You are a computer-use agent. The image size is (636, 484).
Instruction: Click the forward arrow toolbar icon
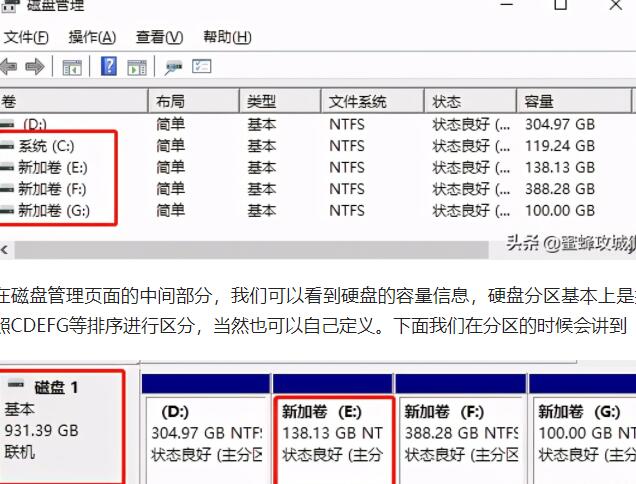point(34,67)
